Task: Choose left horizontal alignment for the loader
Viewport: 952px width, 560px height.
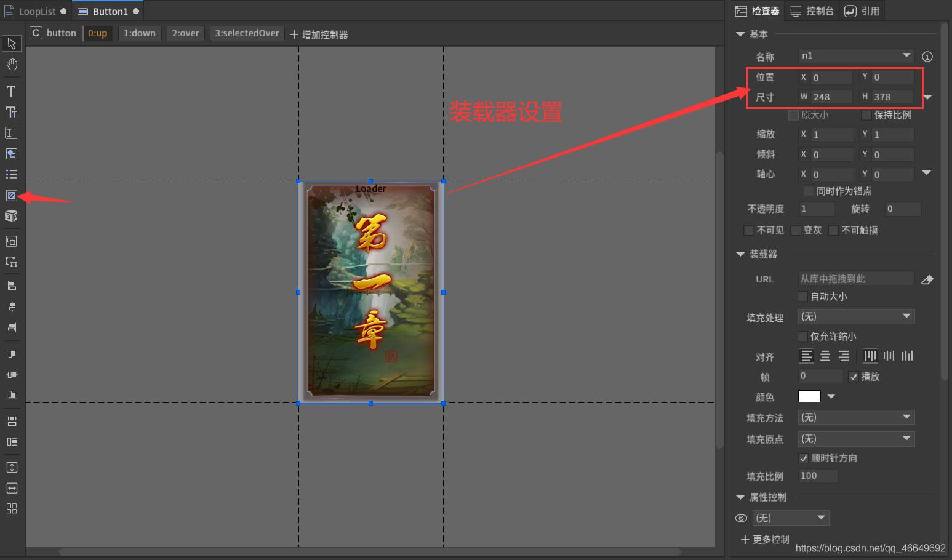Action: (x=806, y=356)
